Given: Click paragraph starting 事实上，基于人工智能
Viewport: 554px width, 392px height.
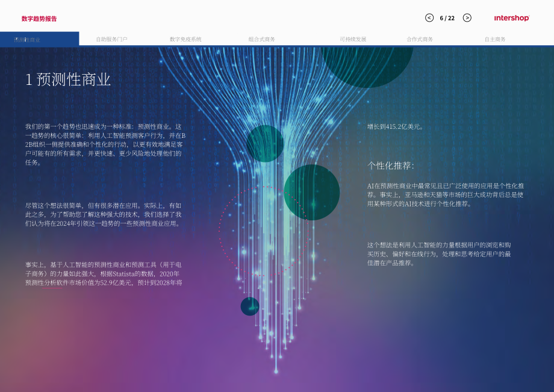Looking at the screenshot, I should (104, 274).
